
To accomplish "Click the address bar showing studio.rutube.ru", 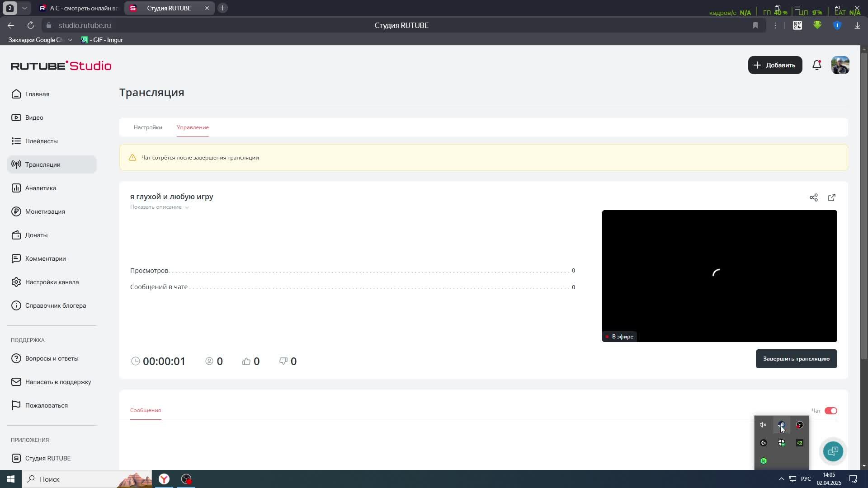I will coord(85,25).
